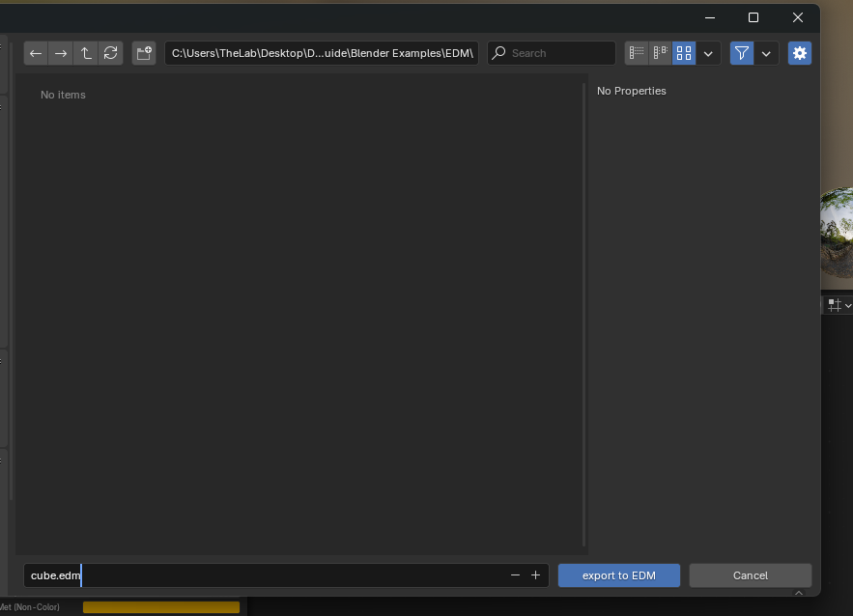Screen dimensions: 853x616
Task: Go forward to next folder
Action: [61, 53]
